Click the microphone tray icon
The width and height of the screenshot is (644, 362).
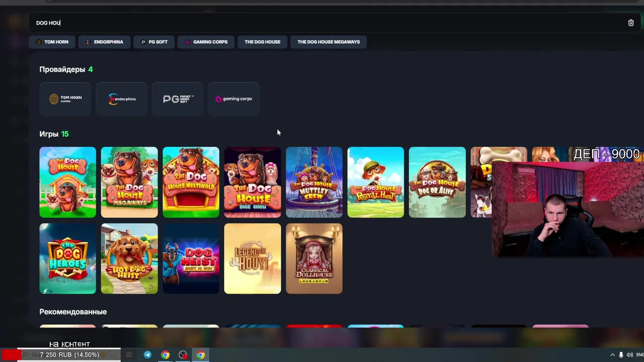(x=621, y=355)
